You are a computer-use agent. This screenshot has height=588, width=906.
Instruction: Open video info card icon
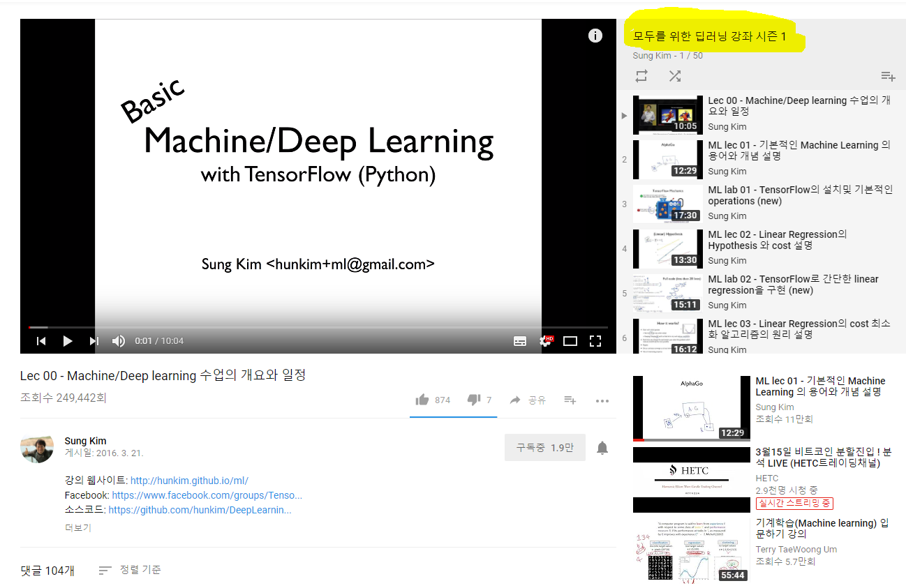click(595, 36)
